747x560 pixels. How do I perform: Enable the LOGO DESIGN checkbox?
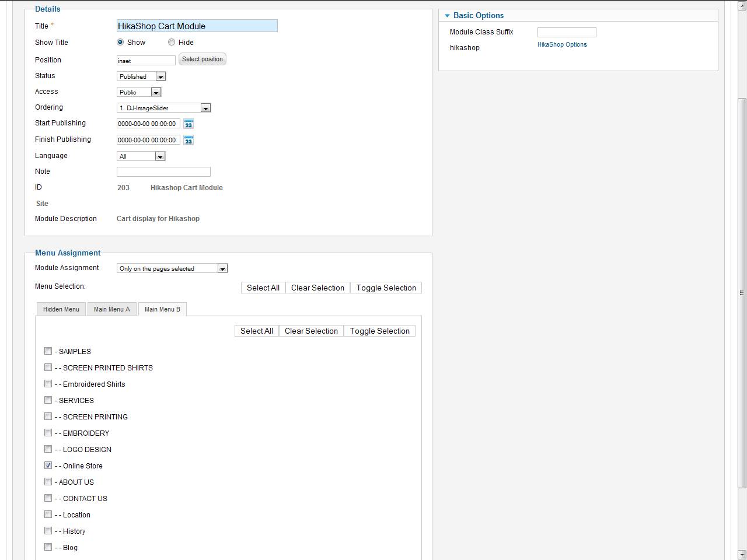pyautogui.click(x=48, y=449)
